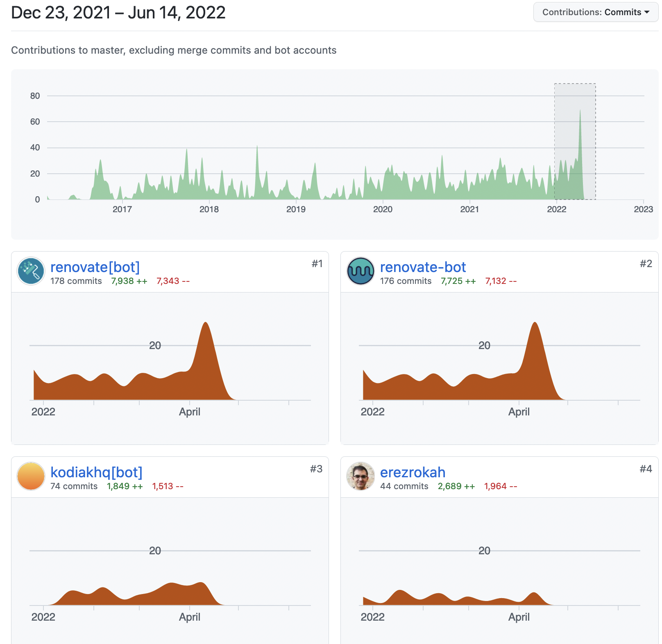Open the renovate[bot] profile link

95,267
